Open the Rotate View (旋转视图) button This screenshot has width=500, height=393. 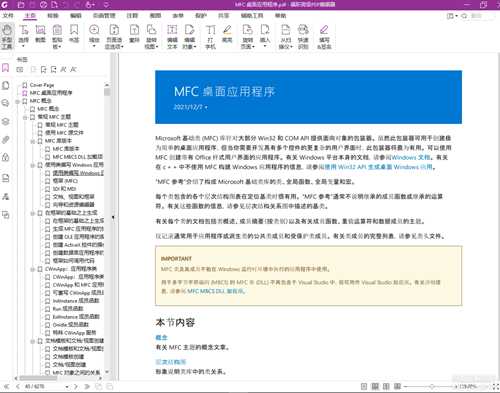[x=152, y=36]
